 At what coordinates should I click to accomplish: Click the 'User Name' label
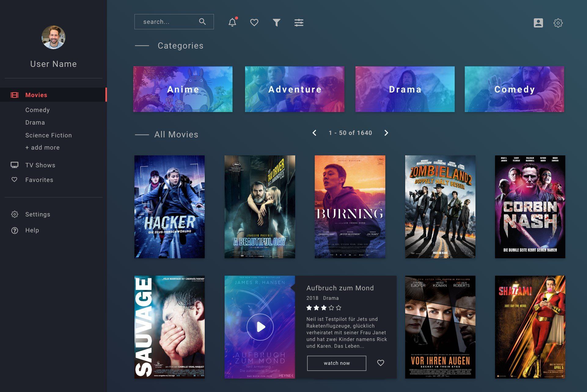[x=53, y=64]
